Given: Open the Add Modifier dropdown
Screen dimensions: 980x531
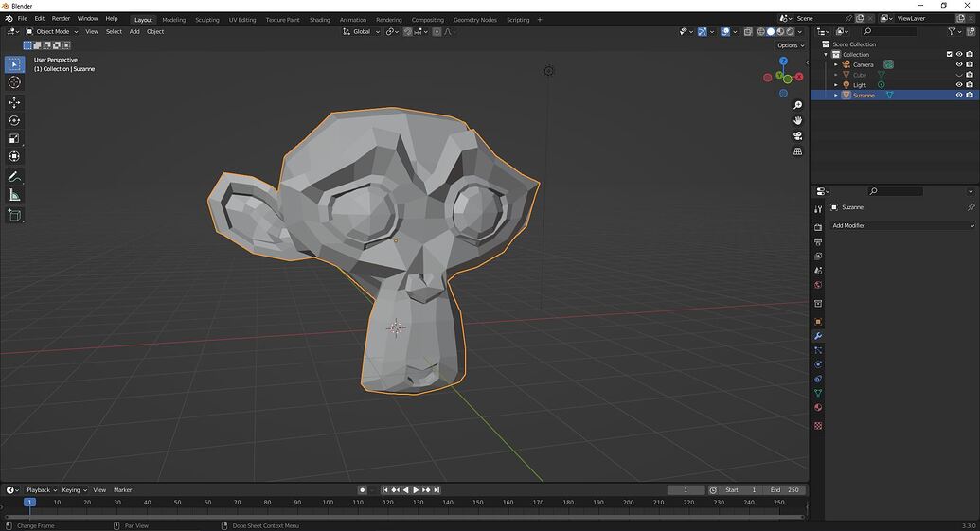Looking at the screenshot, I should (x=902, y=225).
